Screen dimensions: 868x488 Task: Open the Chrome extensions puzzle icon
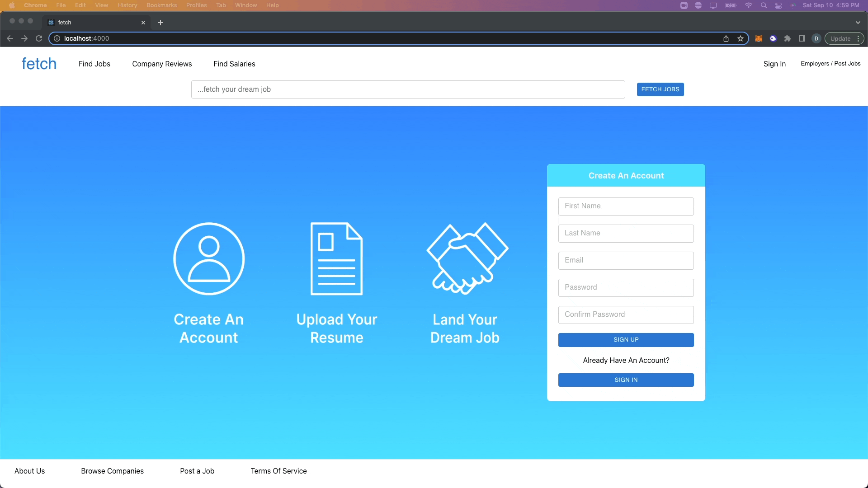click(x=788, y=38)
